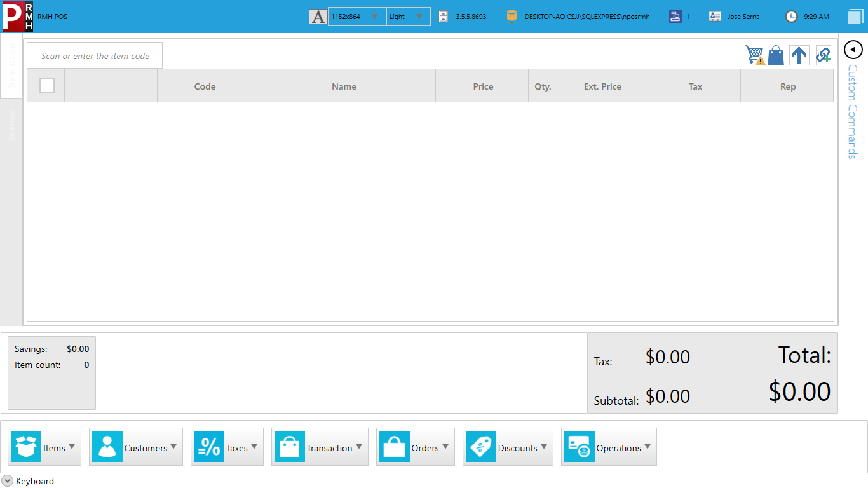Toggle the select-all checkbox in grid header
The width and height of the screenshot is (868, 488).
click(47, 86)
